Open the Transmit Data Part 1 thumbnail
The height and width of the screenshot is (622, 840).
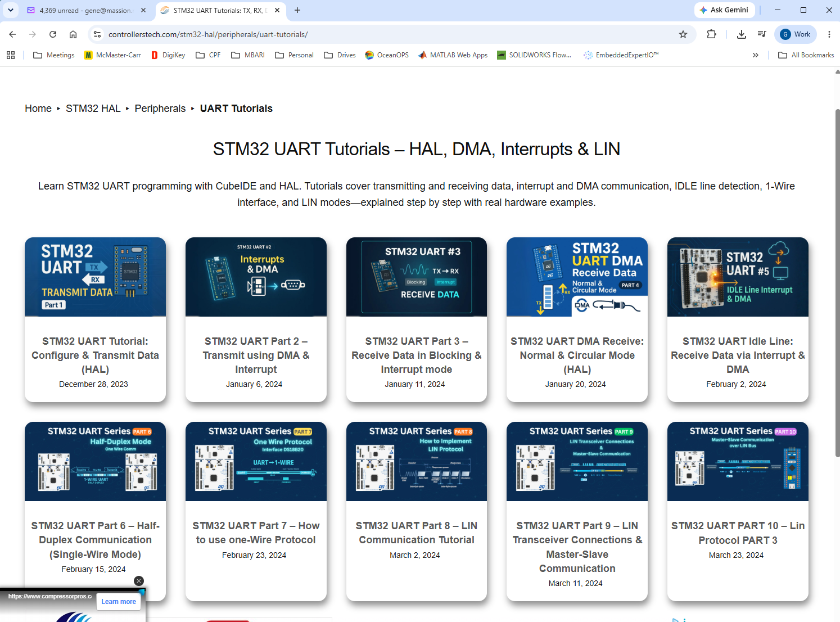click(95, 277)
